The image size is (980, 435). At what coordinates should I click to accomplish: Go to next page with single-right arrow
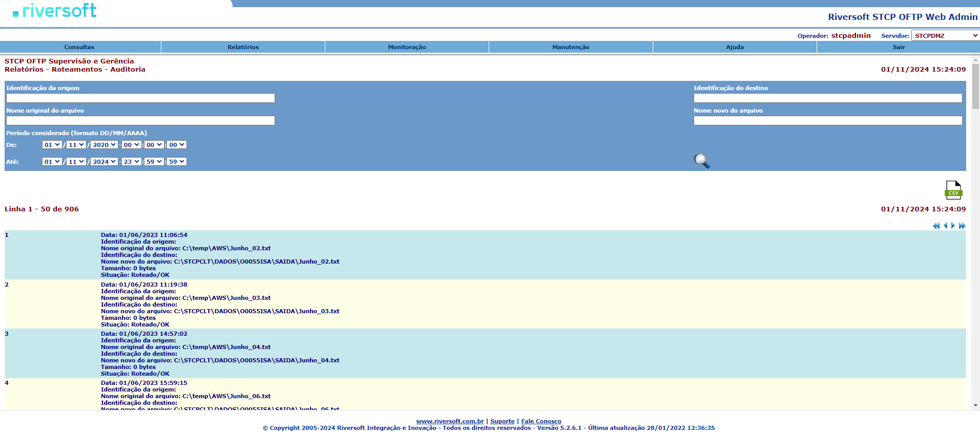[x=953, y=226]
